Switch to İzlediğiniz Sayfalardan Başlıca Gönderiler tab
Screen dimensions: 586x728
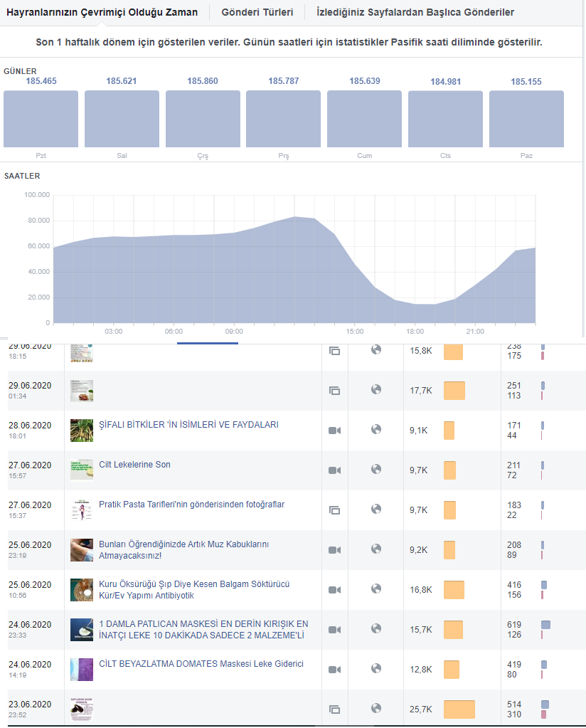pyautogui.click(x=415, y=12)
